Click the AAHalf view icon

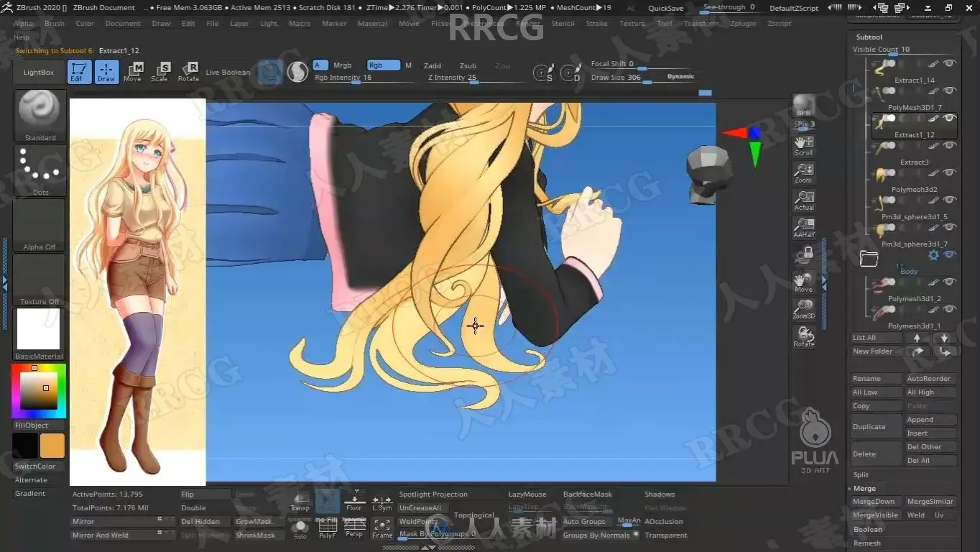coord(804,228)
